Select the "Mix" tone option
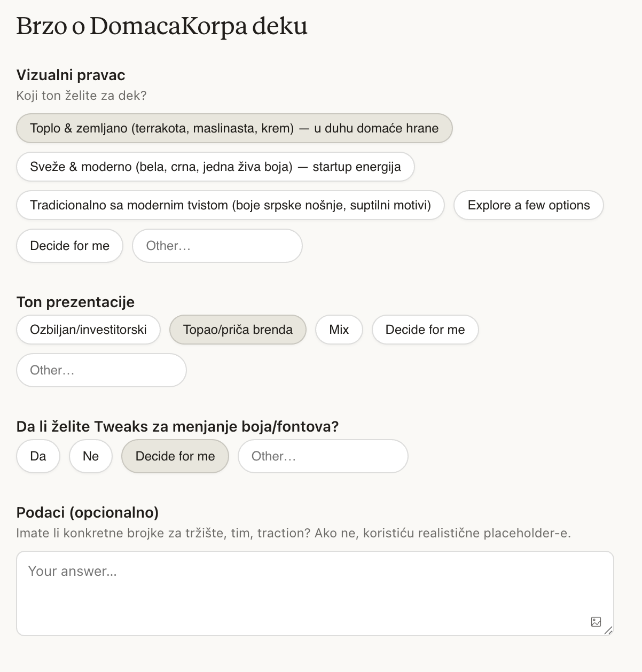This screenshot has width=642, height=672. coord(339,330)
